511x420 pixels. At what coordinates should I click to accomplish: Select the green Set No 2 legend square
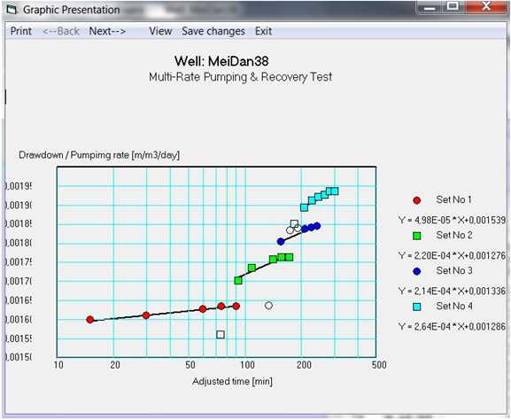(416, 236)
